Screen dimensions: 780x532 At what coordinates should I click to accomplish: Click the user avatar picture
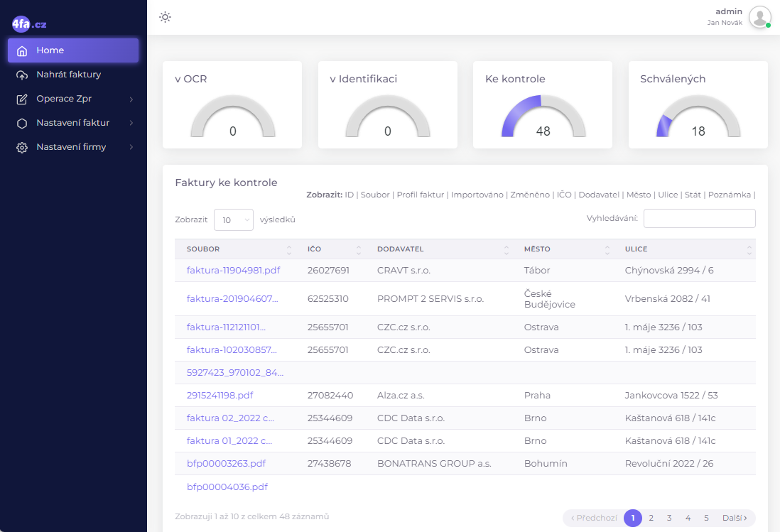point(759,18)
